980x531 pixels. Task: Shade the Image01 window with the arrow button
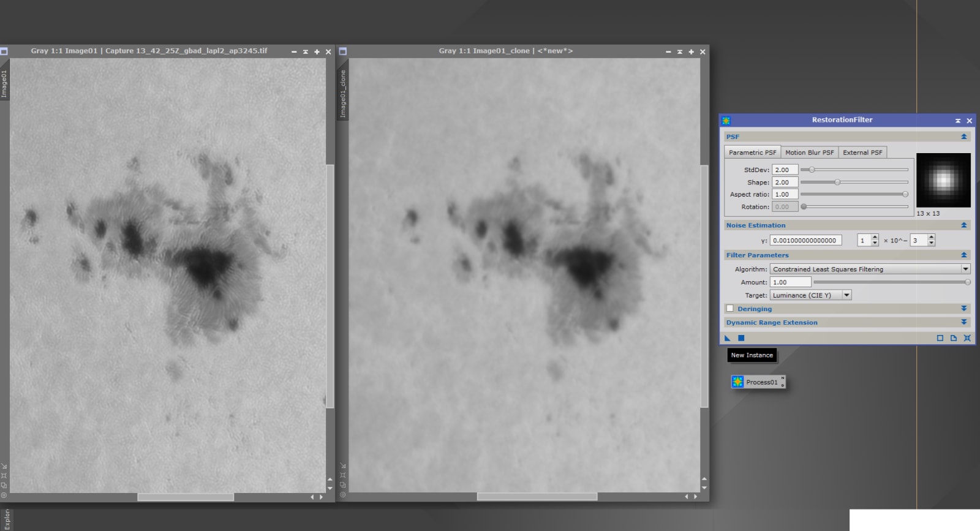pyautogui.click(x=305, y=52)
